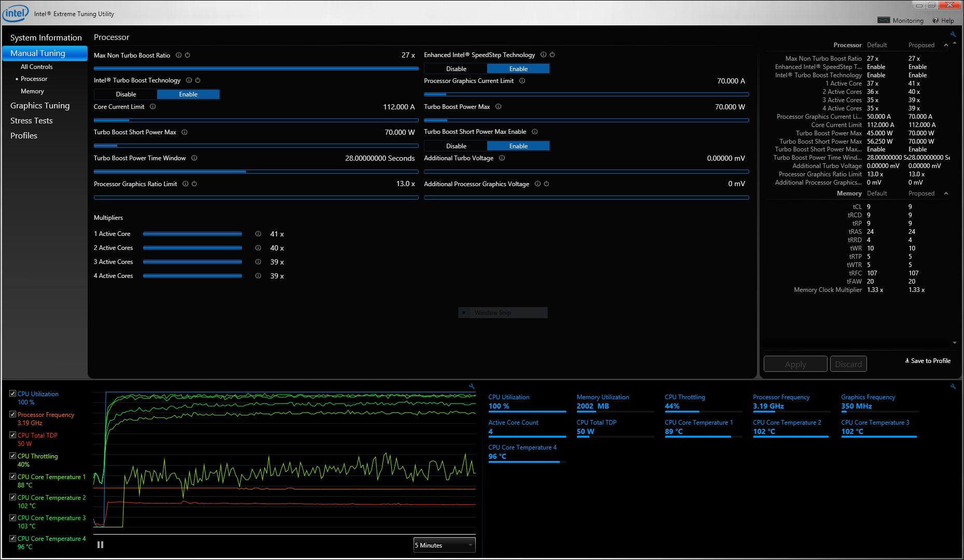The image size is (964, 560).
Task: Click the Monitoring icon in title bar
Action: 884,20
